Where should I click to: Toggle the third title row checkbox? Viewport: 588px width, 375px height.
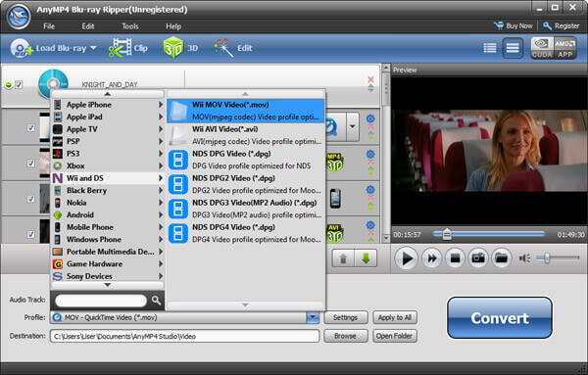[31, 199]
